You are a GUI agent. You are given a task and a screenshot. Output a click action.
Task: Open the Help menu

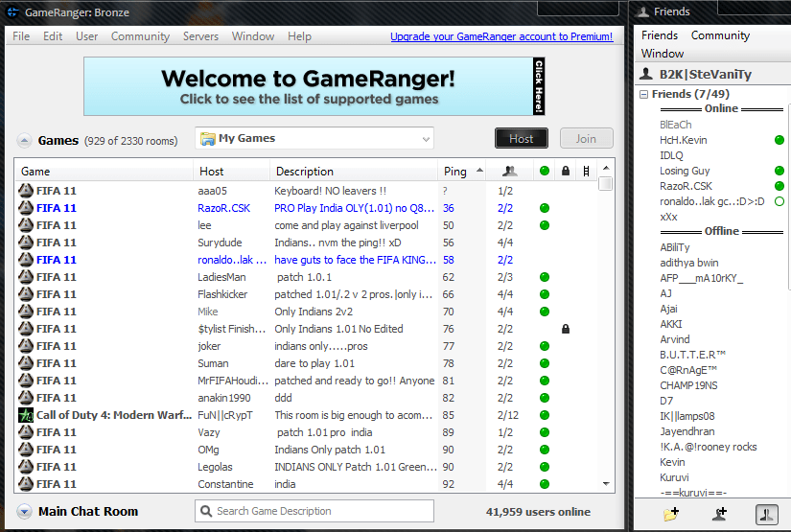click(x=300, y=36)
